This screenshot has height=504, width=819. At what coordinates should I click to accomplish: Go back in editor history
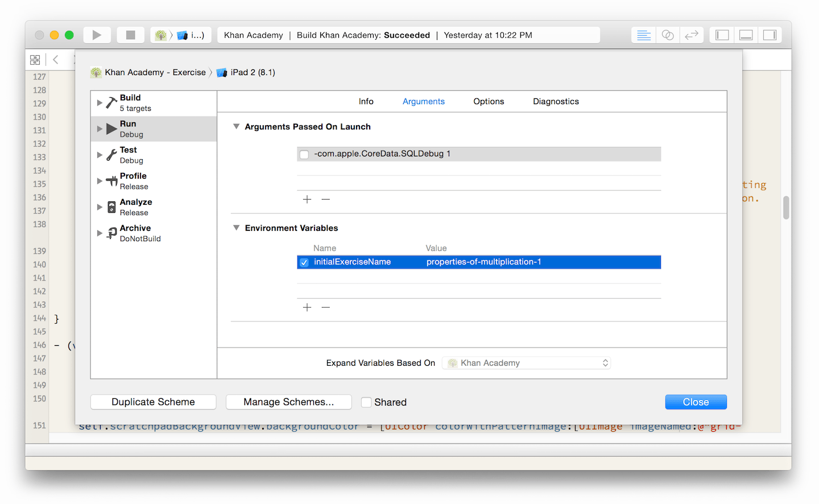click(56, 59)
